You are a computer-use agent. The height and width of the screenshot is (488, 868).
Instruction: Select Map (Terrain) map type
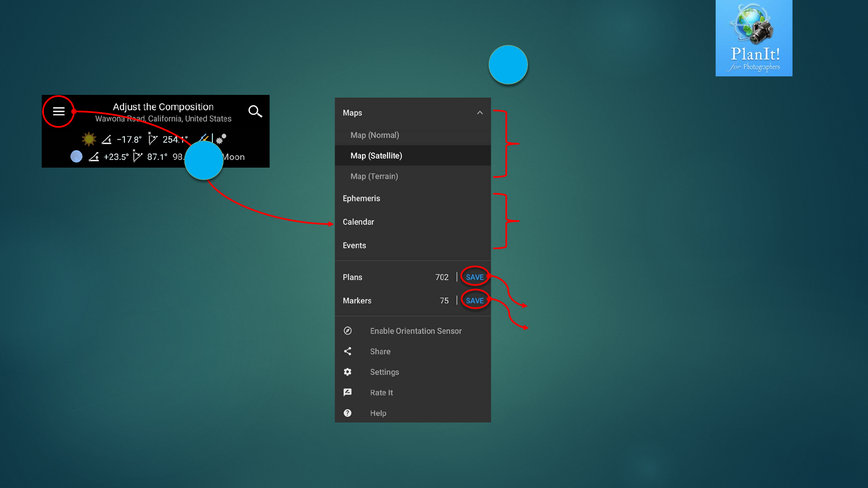point(374,176)
